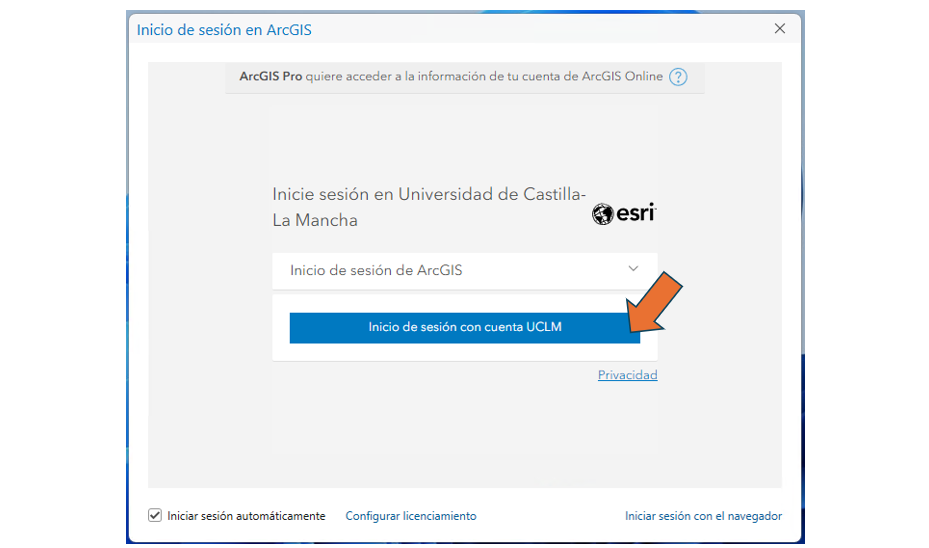The width and height of the screenshot is (929, 548).
Task: Click the heading Inicie sesión en Universidad de Castilla-La Mancha
Action: click(x=429, y=207)
